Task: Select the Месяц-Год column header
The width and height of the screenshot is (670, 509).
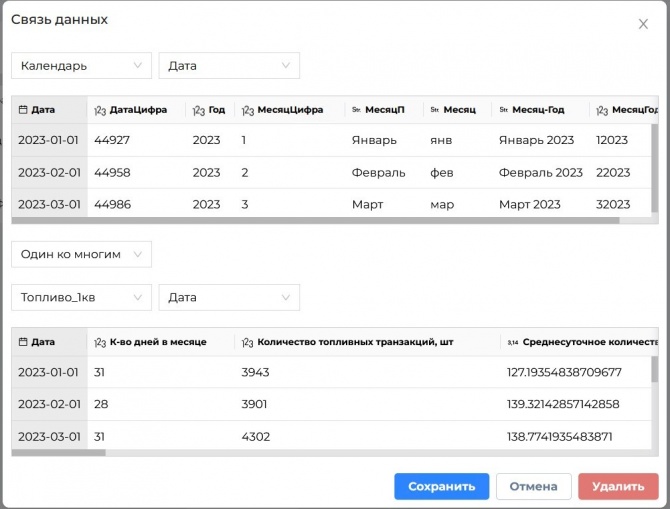Action: point(541,110)
